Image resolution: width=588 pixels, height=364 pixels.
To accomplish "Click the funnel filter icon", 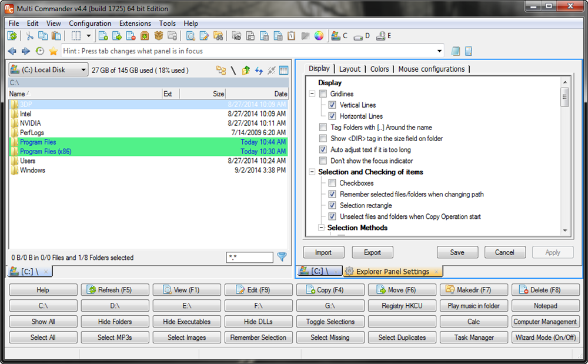I will point(282,257).
